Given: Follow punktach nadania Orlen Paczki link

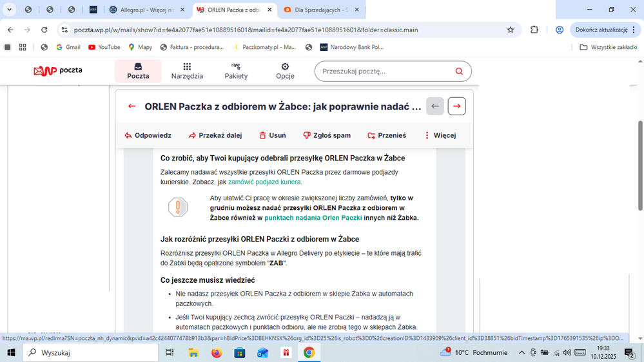Looking at the screenshot, I should [x=313, y=218].
